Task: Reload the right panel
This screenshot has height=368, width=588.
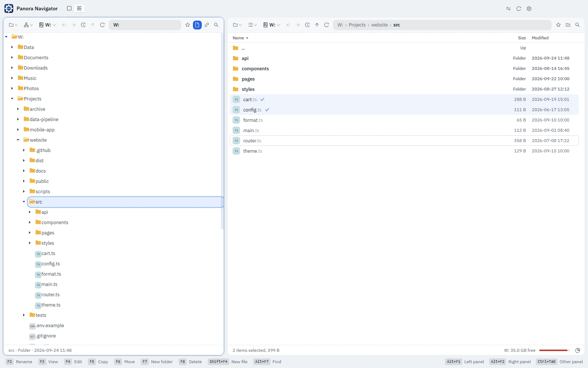Action: pyautogui.click(x=326, y=25)
